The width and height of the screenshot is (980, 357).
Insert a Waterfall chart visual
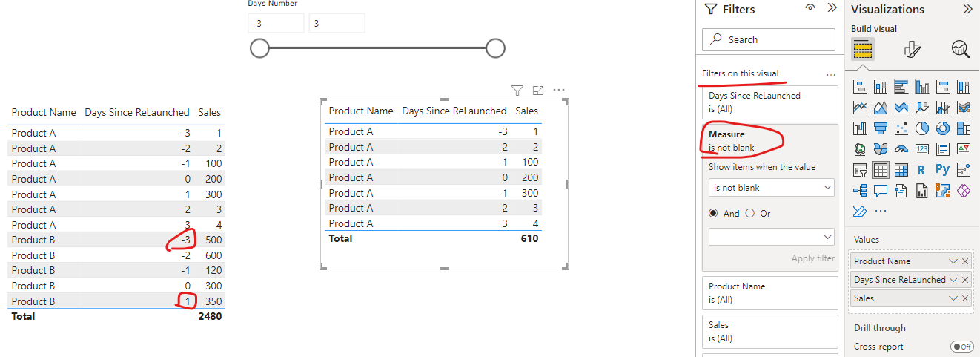[x=861, y=128]
